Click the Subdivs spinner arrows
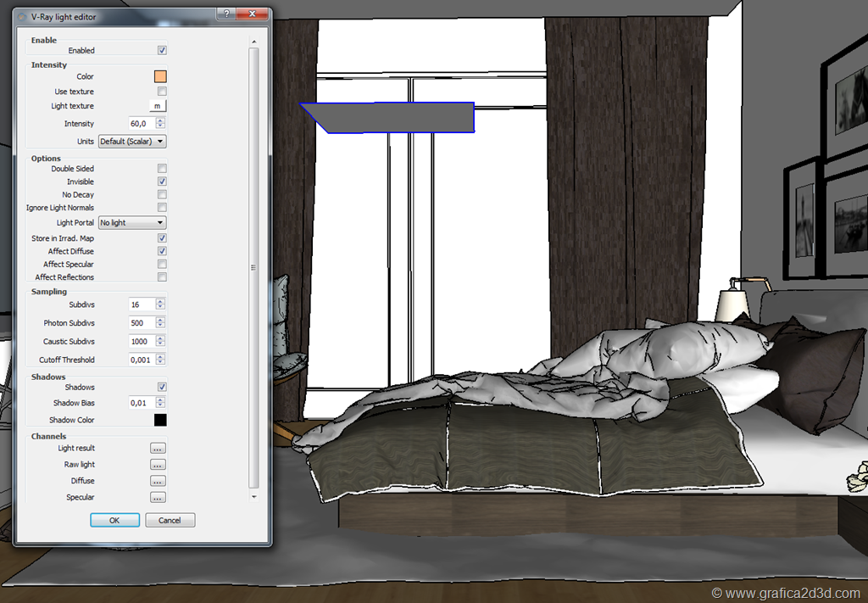 point(160,304)
